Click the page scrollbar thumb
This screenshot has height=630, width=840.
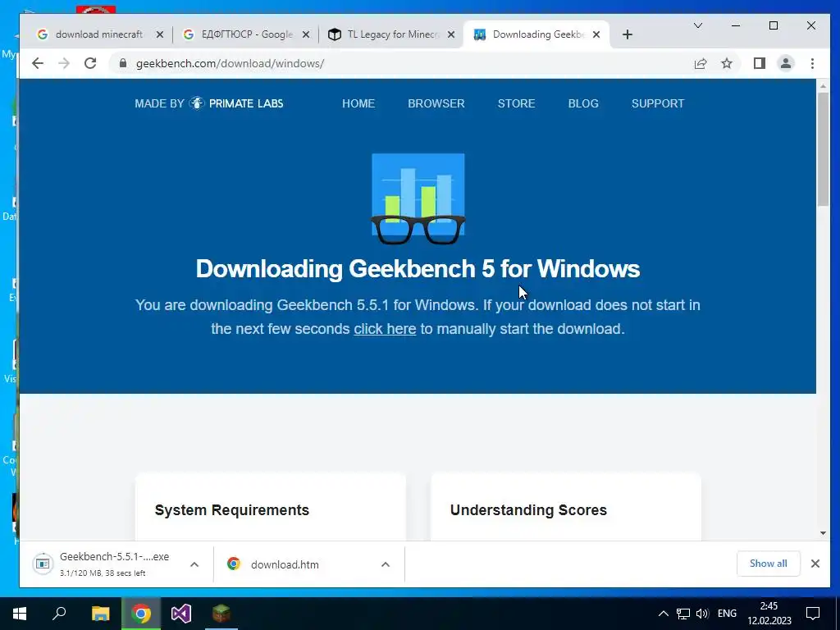(823, 149)
